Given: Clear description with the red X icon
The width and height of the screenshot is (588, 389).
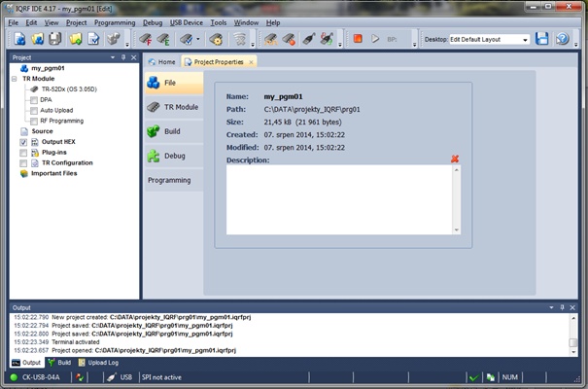Looking at the screenshot, I should point(455,159).
